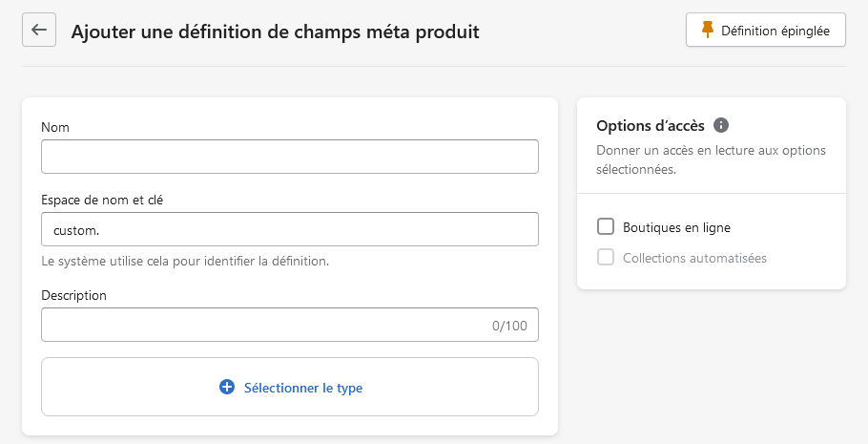Choose Sélectionner le type link text
The image size is (868, 444).
tap(302, 388)
